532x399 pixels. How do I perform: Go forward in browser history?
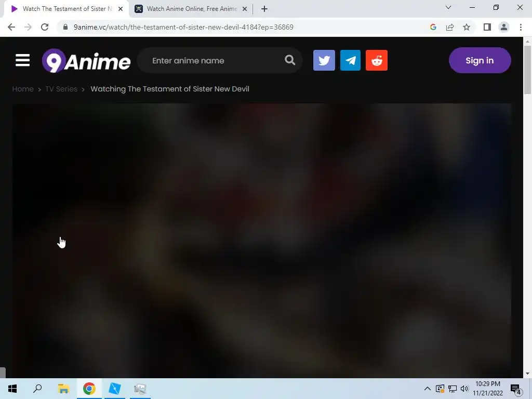[x=28, y=27]
